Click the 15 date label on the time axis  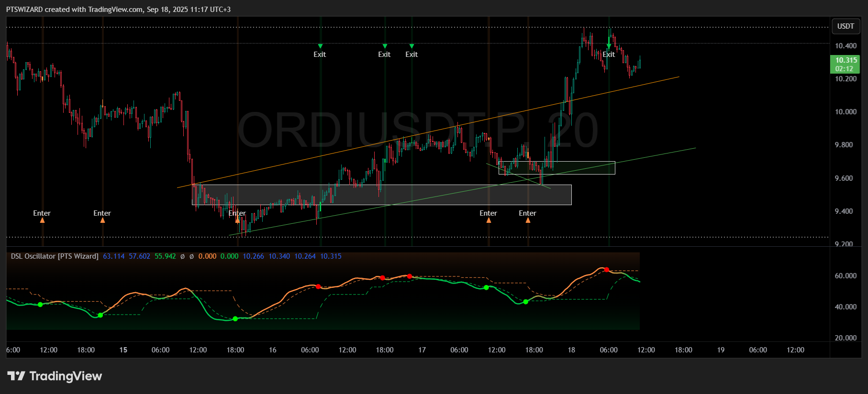coord(123,350)
